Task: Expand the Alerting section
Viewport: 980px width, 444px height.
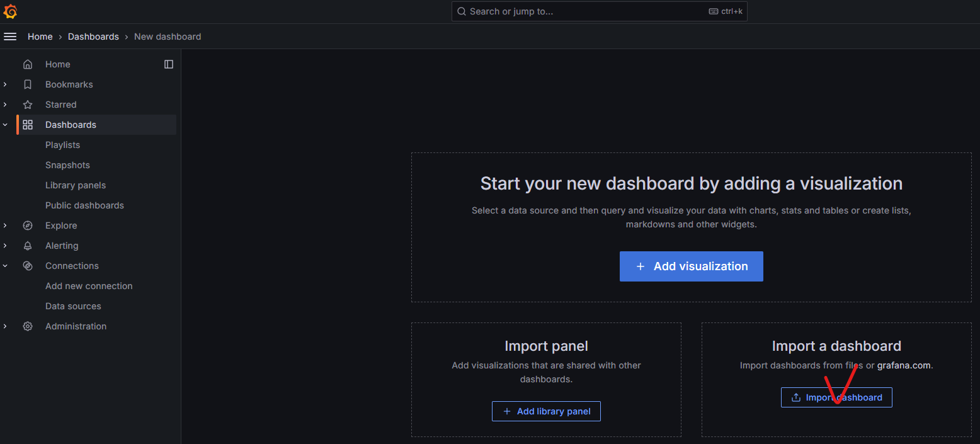Action: (5, 245)
